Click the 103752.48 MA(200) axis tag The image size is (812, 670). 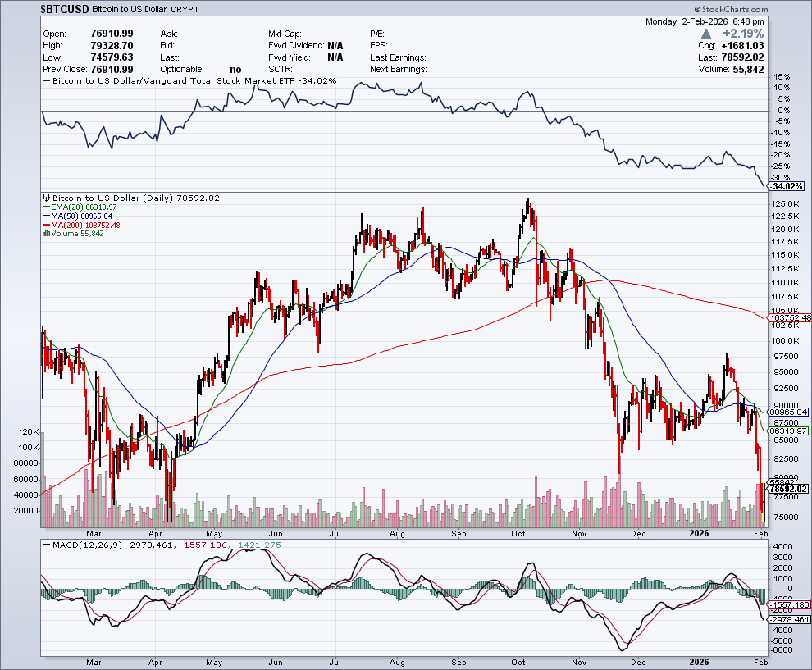pyautogui.click(x=790, y=317)
